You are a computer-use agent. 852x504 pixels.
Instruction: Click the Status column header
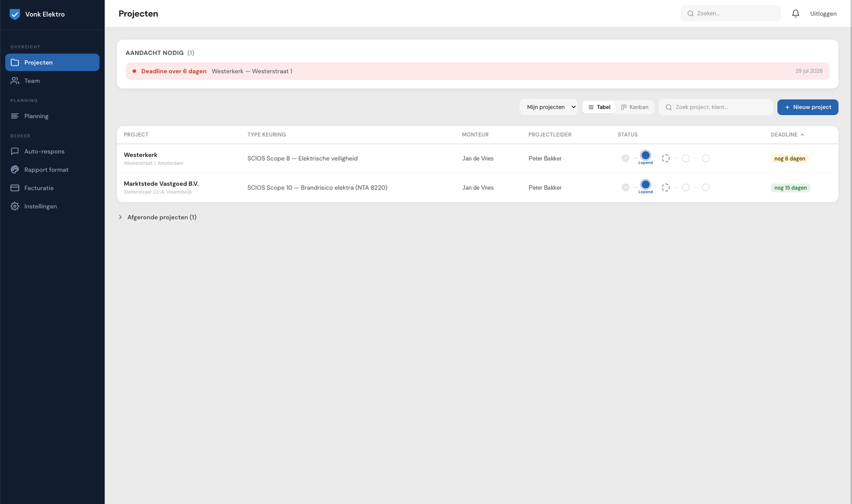[628, 135]
